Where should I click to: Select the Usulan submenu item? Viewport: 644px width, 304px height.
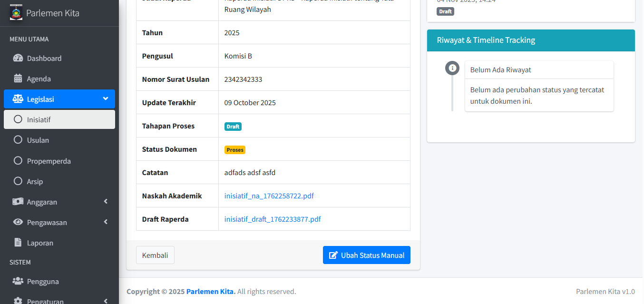(x=38, y=140)
